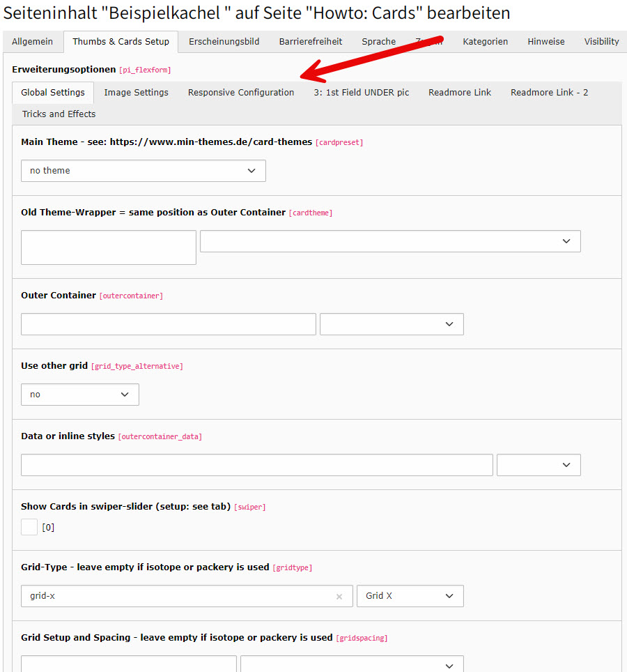The width and height of the screenshot is (627, 672).
Task: Open the Erscheinungsbild tab
Action: (224, 42)
